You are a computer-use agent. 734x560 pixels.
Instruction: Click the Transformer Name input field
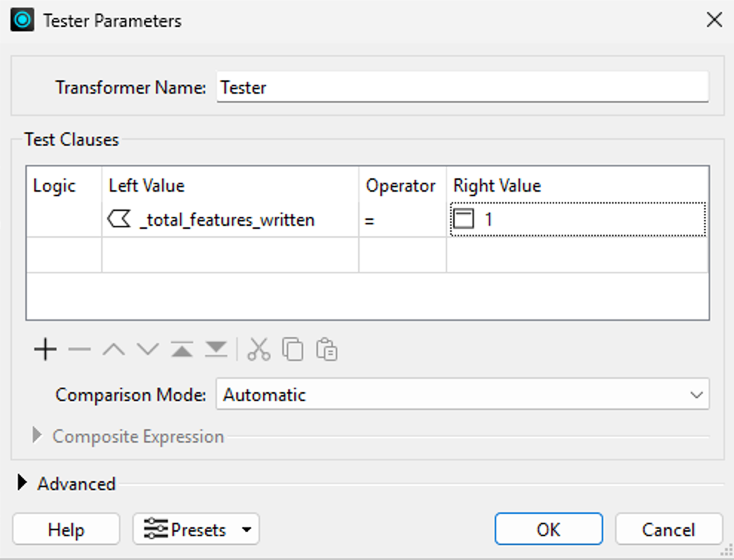point(463,87)
